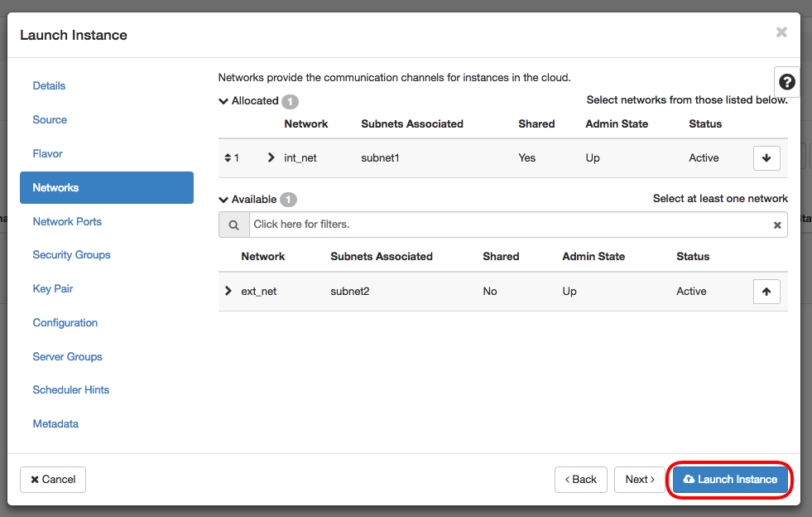Select the Networks step

click(x=107, y=188)
